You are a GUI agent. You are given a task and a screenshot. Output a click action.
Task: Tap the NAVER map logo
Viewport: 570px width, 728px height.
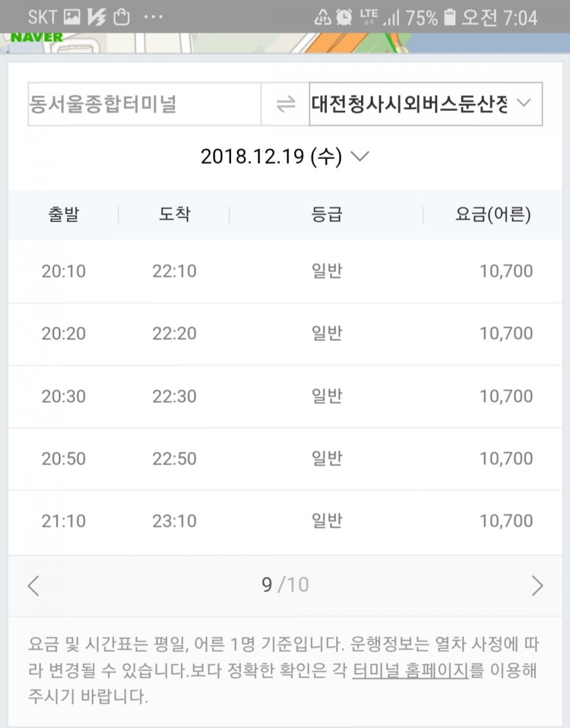(37, 37)
